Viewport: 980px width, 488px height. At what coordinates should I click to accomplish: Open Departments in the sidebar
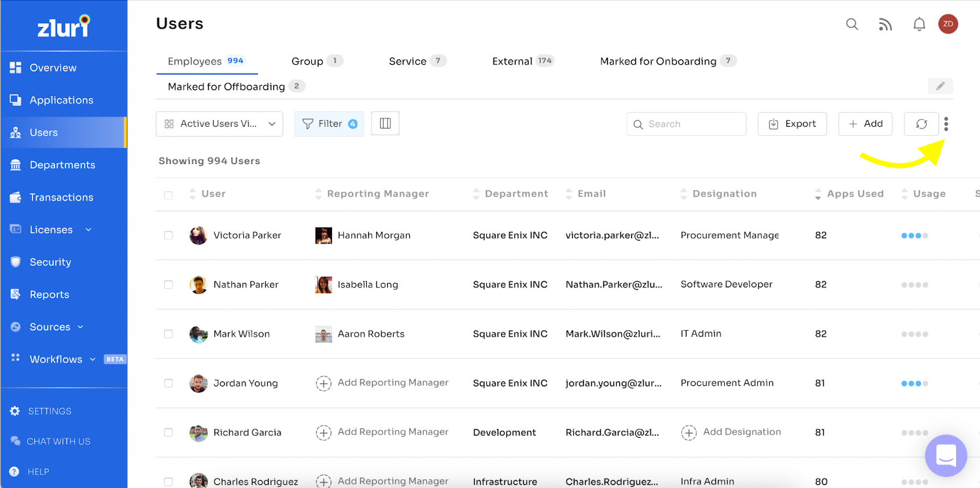tap(64, 165)
